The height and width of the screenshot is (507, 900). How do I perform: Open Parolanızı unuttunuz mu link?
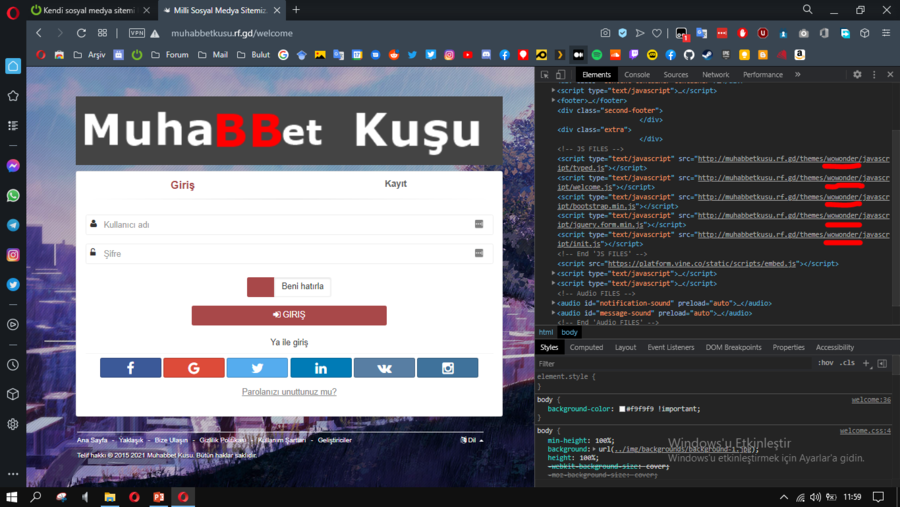(289, 392)
